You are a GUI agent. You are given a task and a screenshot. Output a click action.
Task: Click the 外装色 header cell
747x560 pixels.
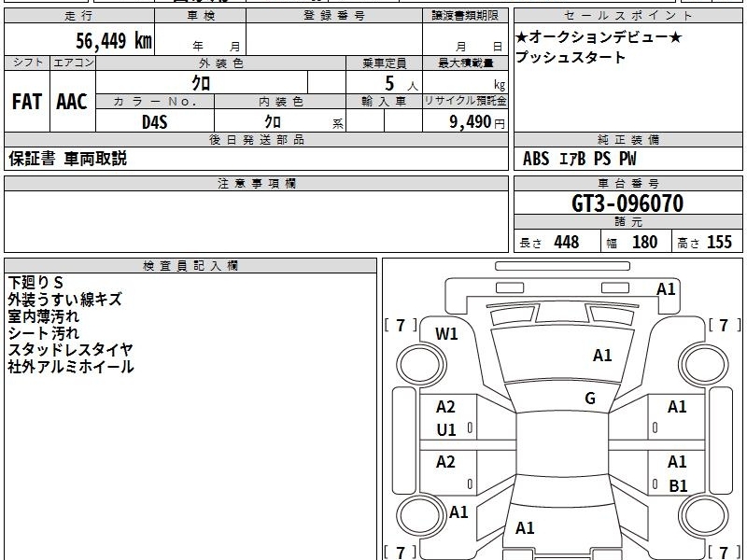pyautogui.click(x=221, y=63)
